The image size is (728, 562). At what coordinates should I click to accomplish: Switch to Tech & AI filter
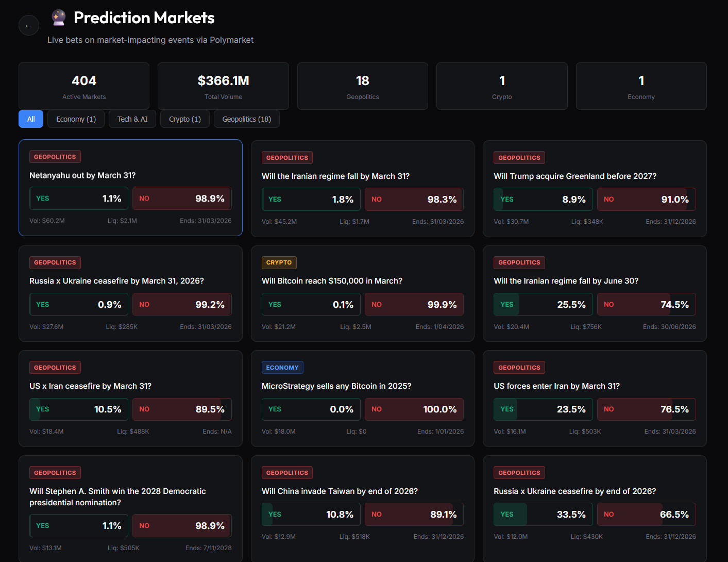[x=132, y=119]
